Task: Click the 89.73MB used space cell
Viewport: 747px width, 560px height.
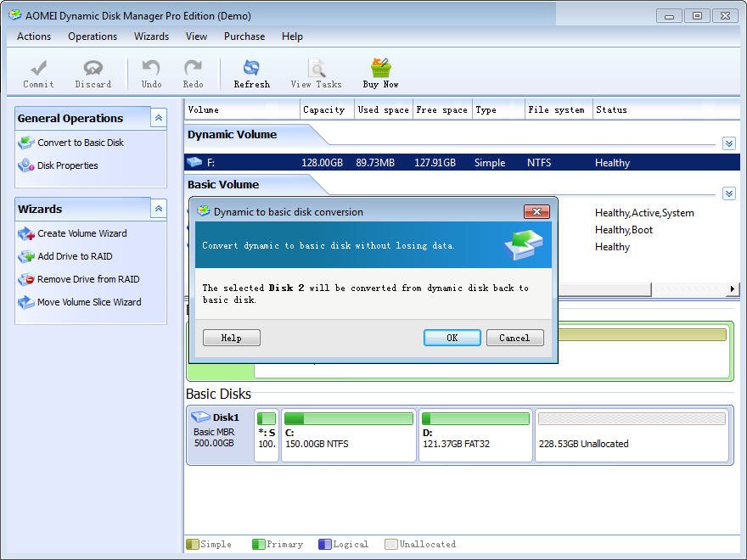Action: tap(375, 162)
